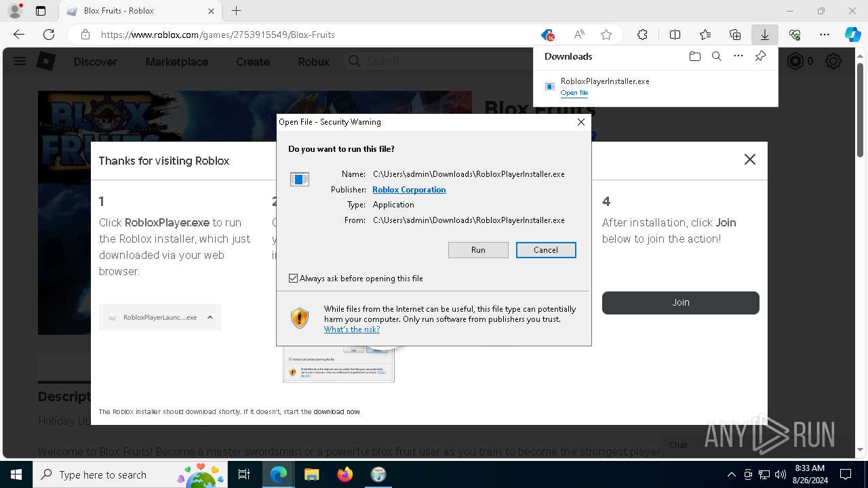Show hidden system tray icons

pyautogui.click(x=731, y=474)
